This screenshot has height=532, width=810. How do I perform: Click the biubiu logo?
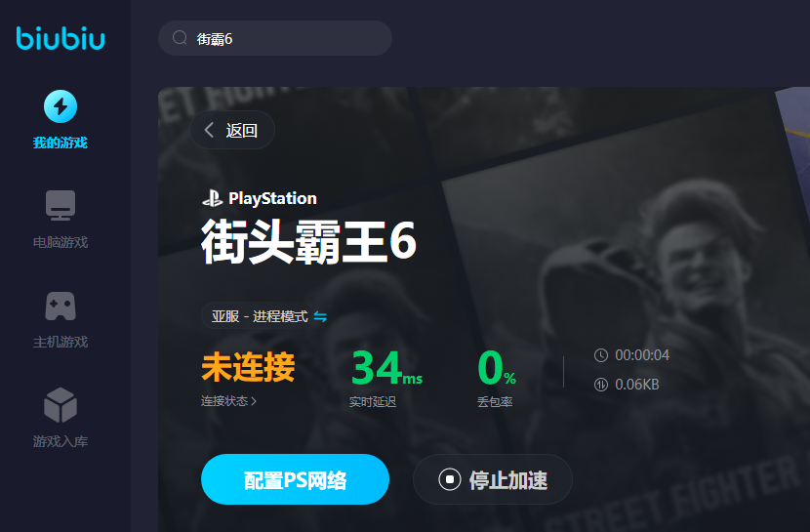tap(61, 38)
